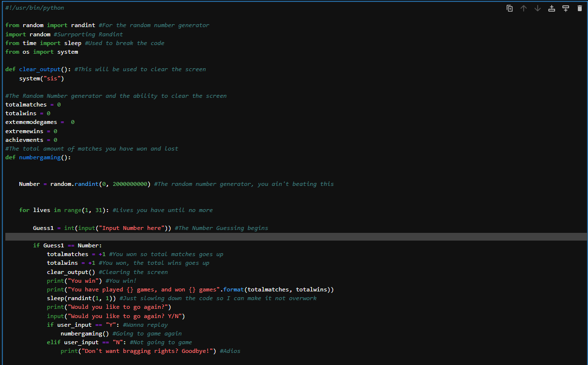The height and width of the screenshot is (365, 588).
Task: Select the comment "#Surrporting Randint"
Action: tap(89, 34)
